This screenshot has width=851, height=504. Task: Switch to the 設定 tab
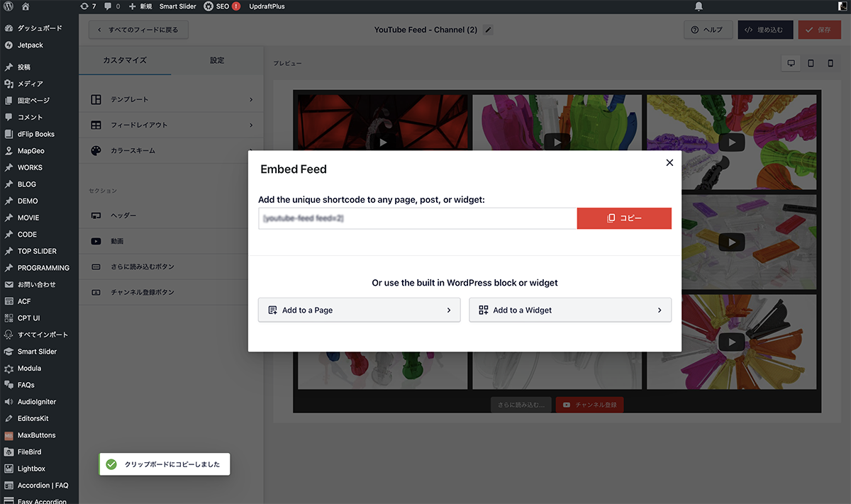217,60
